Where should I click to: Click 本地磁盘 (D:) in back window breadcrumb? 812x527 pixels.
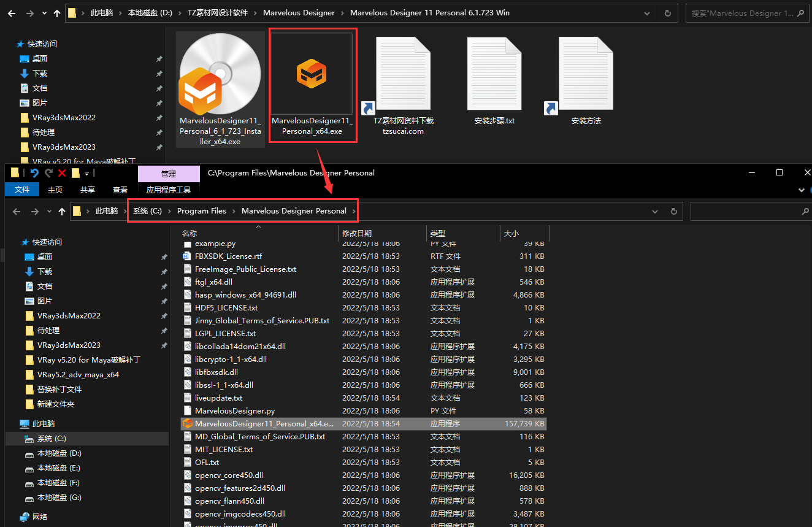point(150,13)
